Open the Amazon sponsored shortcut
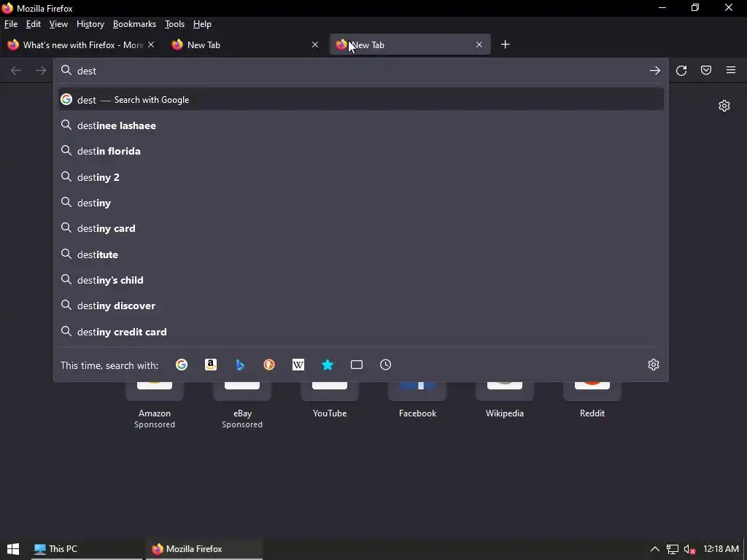The image size is (747, 560). (155, 405)
